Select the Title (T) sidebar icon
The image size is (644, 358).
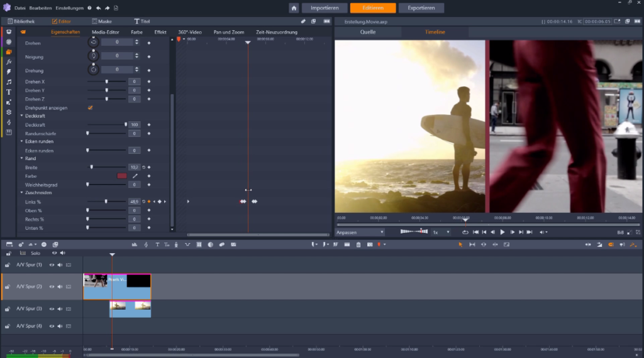9,92
